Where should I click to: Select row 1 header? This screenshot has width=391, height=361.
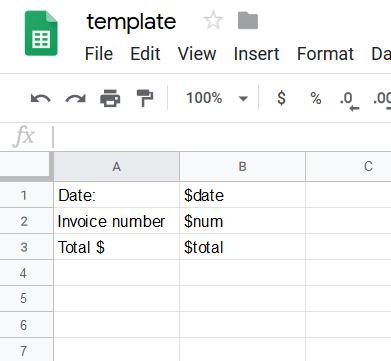click(x=26, y=195)
